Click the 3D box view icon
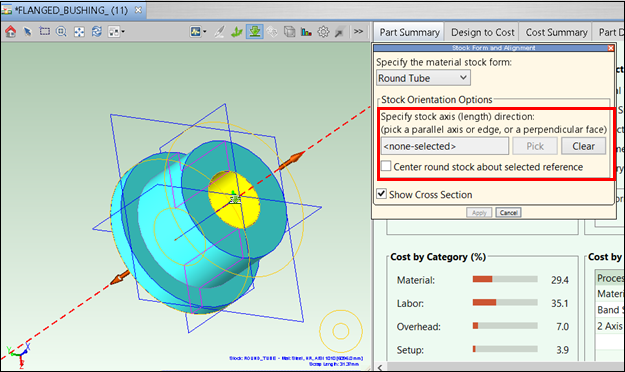 [289, 31]
